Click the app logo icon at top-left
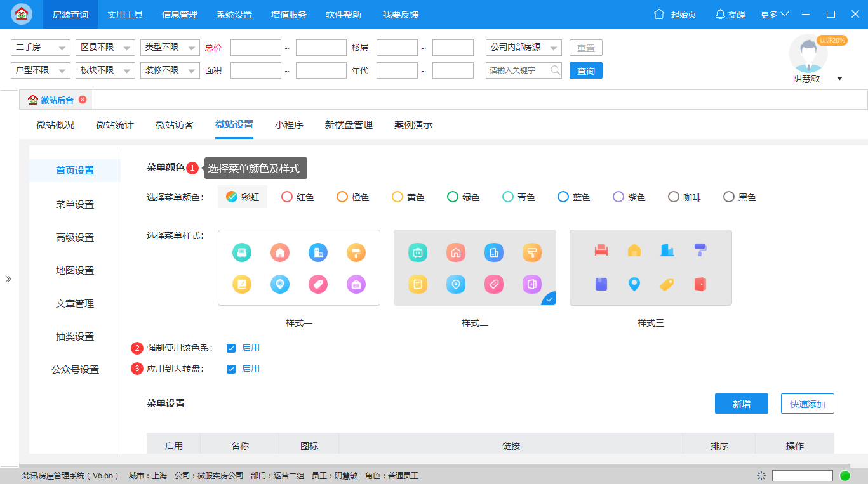Image resolution: width=868 pixels, height=484 pixels. pos(22,13)
